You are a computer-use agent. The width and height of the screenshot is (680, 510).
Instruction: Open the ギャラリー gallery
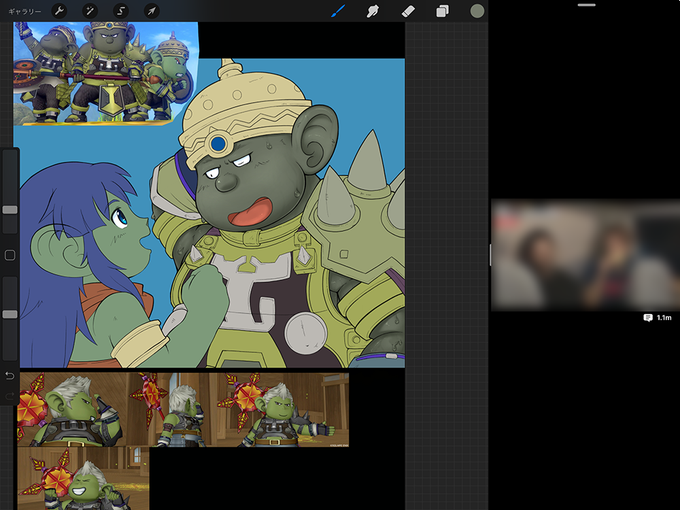[25, 11]
